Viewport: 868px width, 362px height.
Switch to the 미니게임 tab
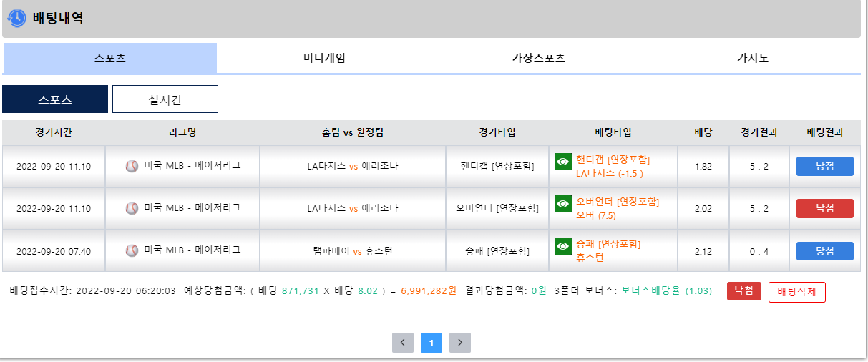coord(324,58)
